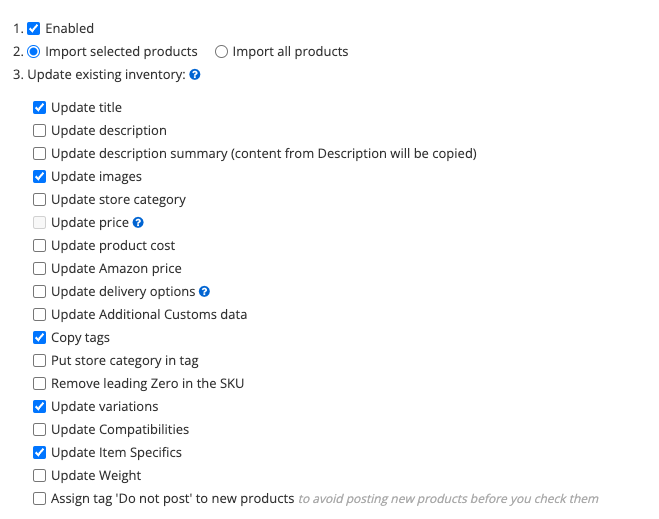Viewport: 659px width, 519px height.
Task: Uncheck Copy tags option
Action: (40, 337)
